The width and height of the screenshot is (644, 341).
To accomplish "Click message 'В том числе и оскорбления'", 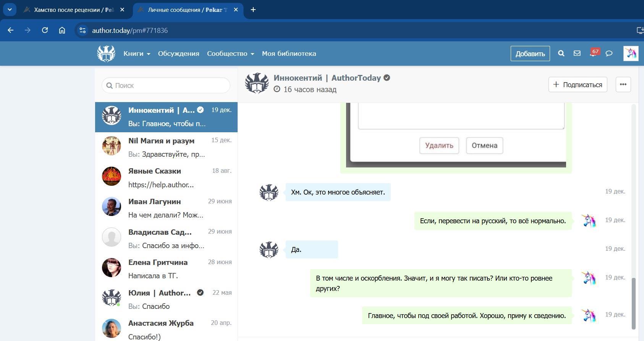I will click(441, 283).
